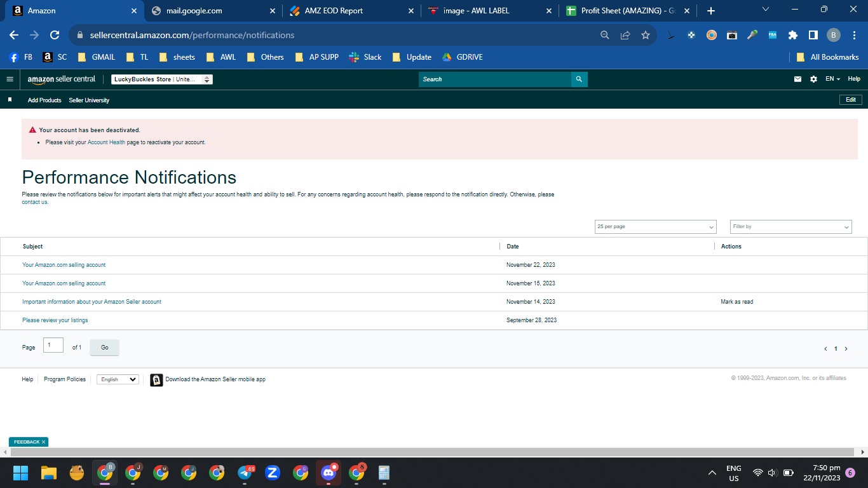
Task: Click the Amazon Seller mobile app icon
Action: [x=156, y=380]
